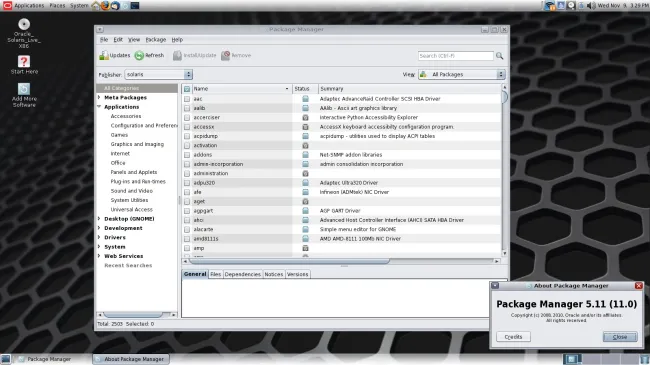The width and height of the screenshot is (650, 365).
Task: Select About Package Manager taskbar button
Action: [x=130, y=359]
